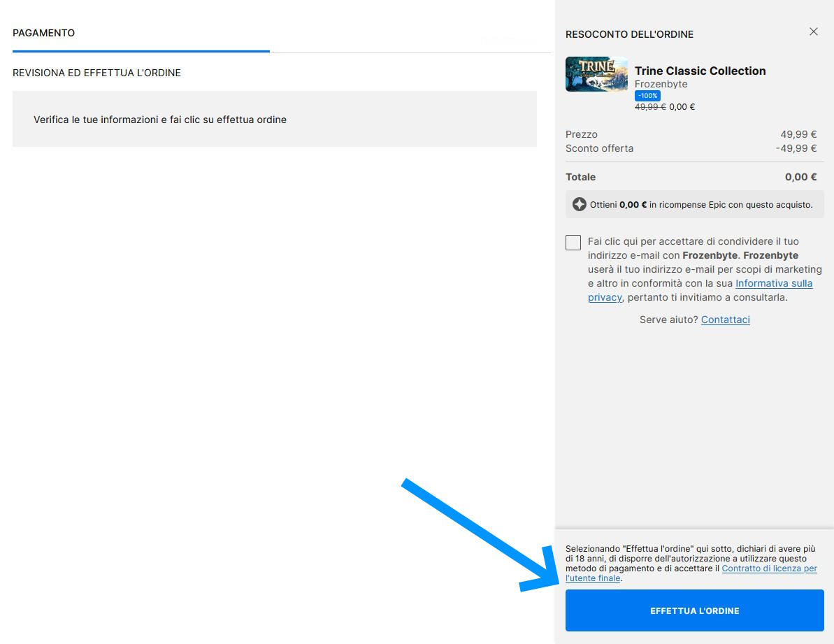Click the -100% discount badge
The height and width of the screenshot is (644, 834).
coord(647,96)
